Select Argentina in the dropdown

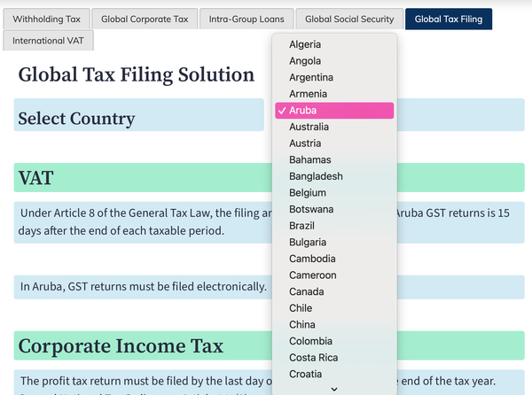coord(334,77)
